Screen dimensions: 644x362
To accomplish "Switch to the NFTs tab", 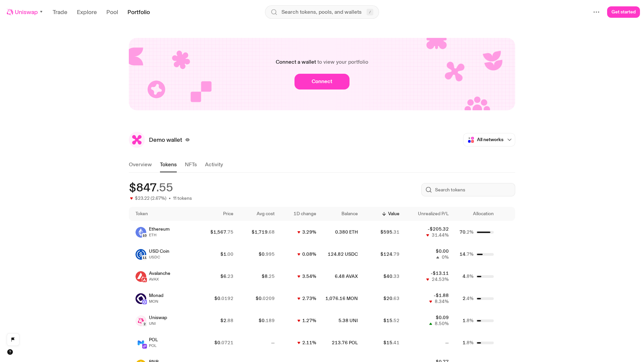I will point(191,165).
